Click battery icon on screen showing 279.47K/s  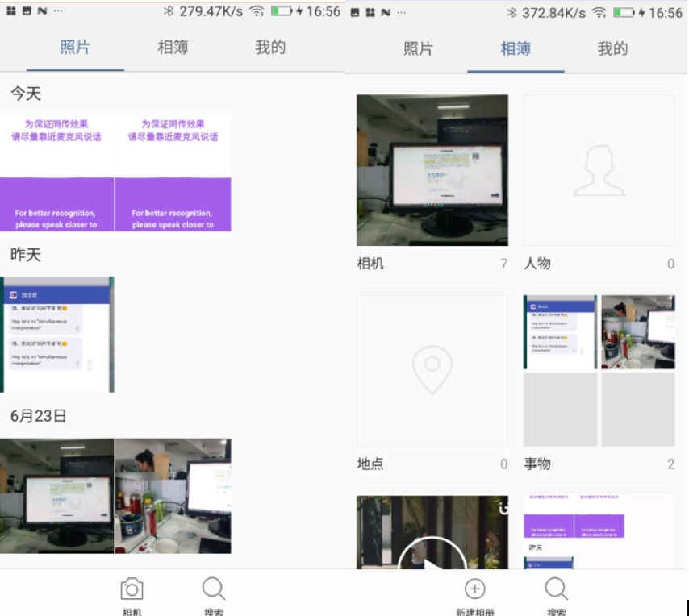pos(282,11)
